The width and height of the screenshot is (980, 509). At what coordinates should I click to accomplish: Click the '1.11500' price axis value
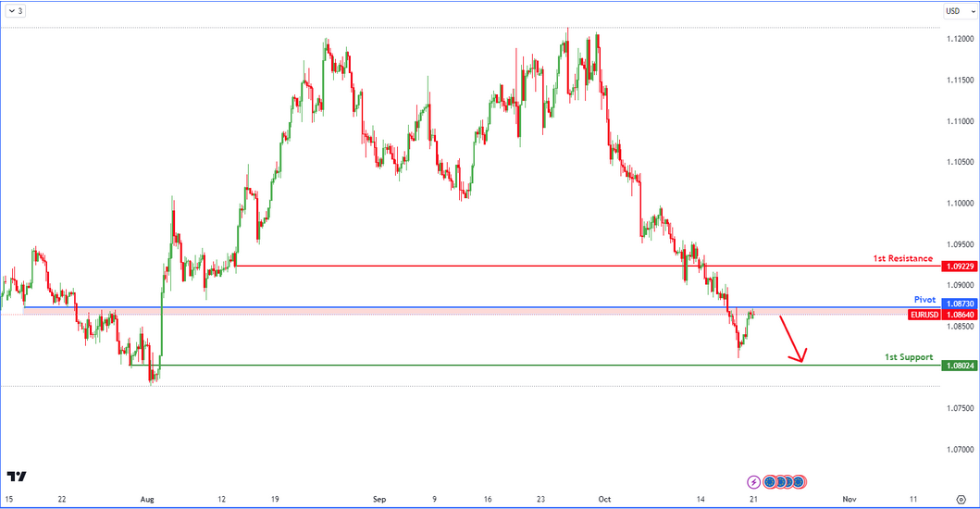click(x=960, y=80)
